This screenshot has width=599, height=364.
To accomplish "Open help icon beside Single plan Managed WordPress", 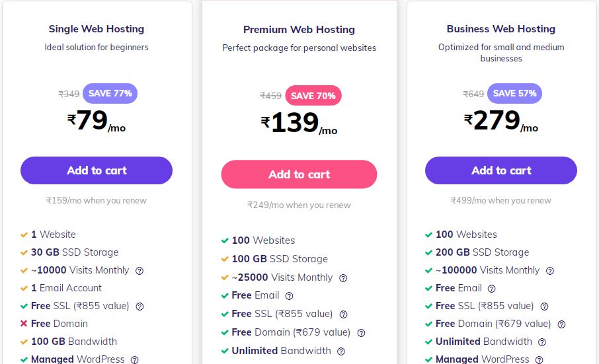I will pyautogui.click(x=134, y=360).
